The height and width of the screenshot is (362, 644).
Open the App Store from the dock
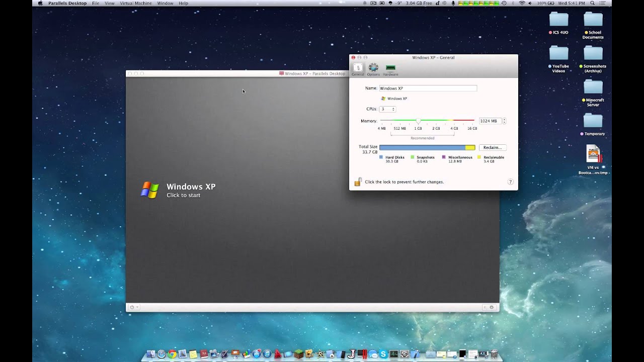257,354
